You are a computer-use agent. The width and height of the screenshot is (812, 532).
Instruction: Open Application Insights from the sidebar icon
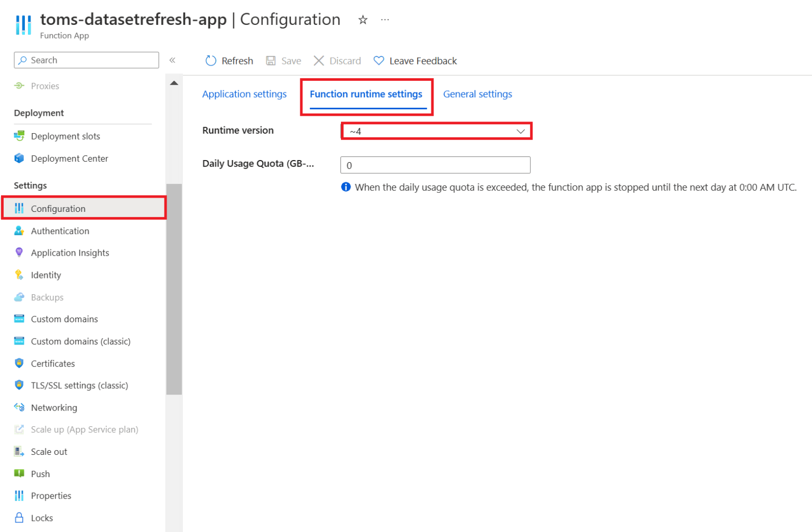click(x=19, y=253)
